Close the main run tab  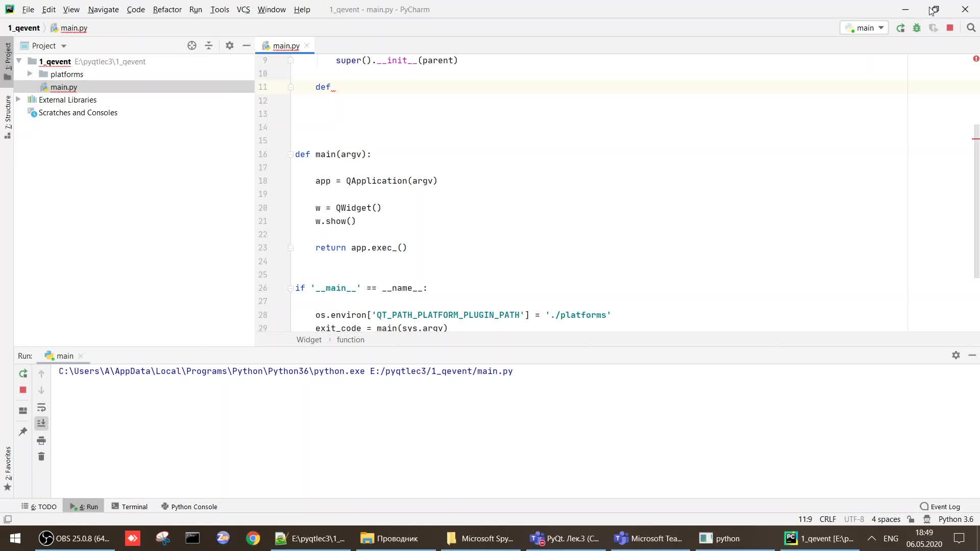click(x=81, y=356)
